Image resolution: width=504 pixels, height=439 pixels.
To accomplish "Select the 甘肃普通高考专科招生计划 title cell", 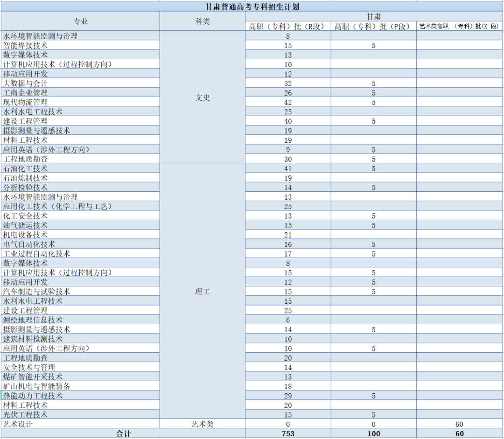I will 252,7.
